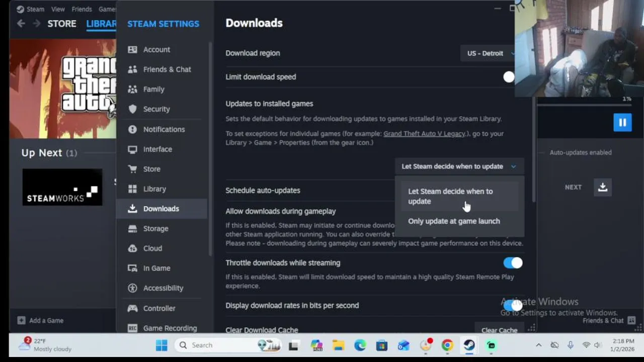
Task: Choose Let Steam decide when to update option
Action: (x=459, y=196)
